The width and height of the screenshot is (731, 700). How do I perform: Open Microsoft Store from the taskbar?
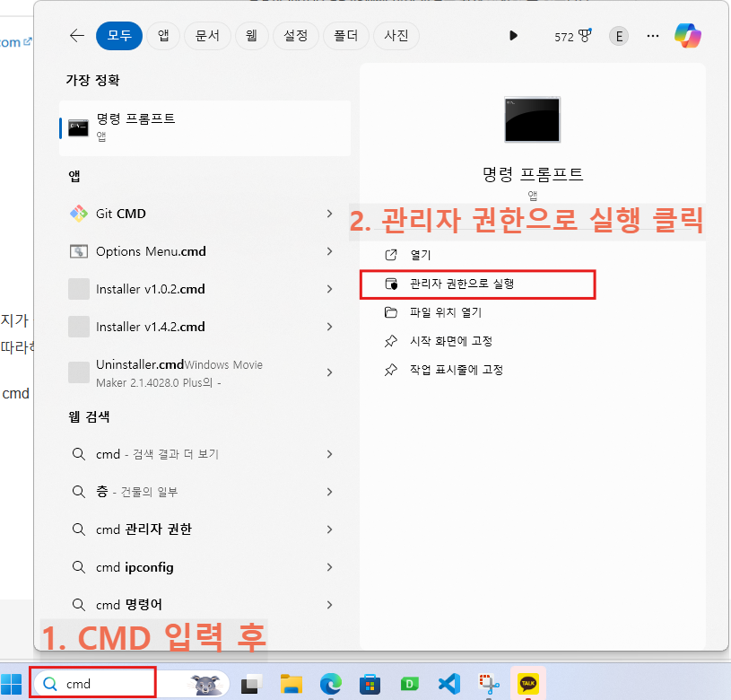pyautogui.click(x=370, y=683)
